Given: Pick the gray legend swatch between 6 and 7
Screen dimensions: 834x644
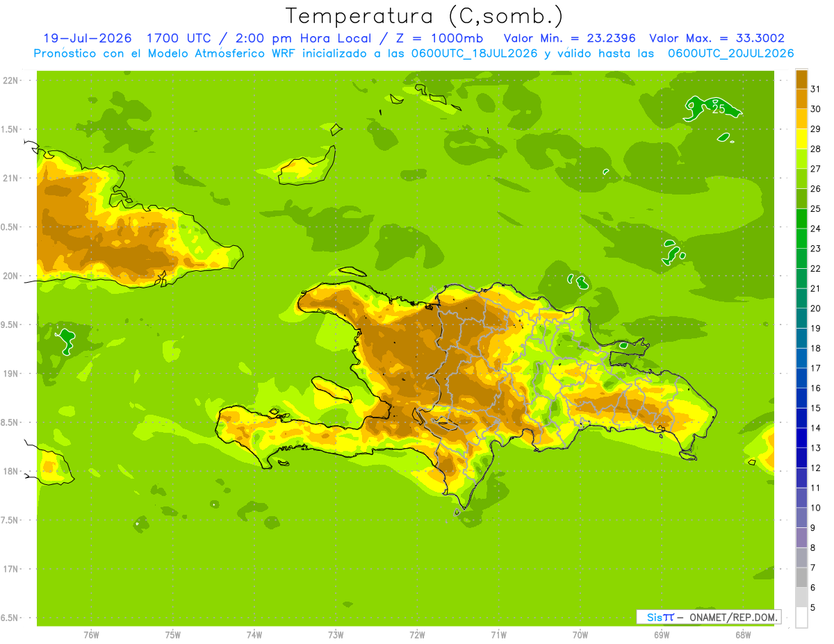Looking at the screenshot, I should [x=801, y=577].
